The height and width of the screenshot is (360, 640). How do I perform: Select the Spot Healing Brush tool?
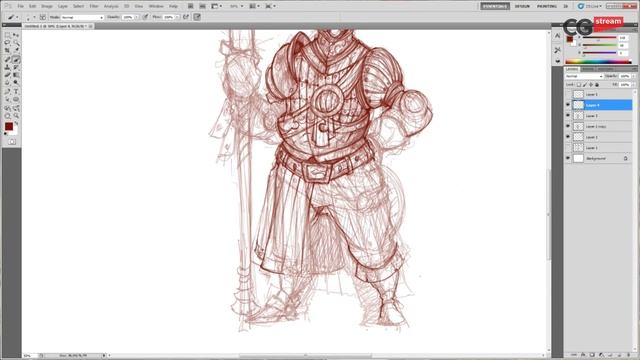pos(7,60)
